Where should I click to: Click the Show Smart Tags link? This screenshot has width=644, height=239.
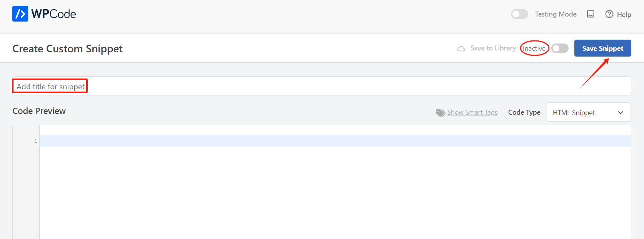tap(472, 112)
